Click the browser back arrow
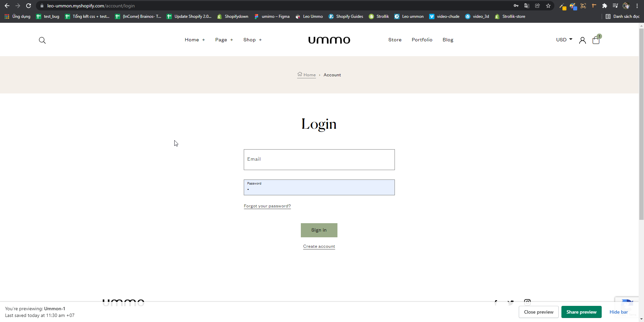This screenshot has width=644, height=322. pyautogui.click(x=7, y=6)
